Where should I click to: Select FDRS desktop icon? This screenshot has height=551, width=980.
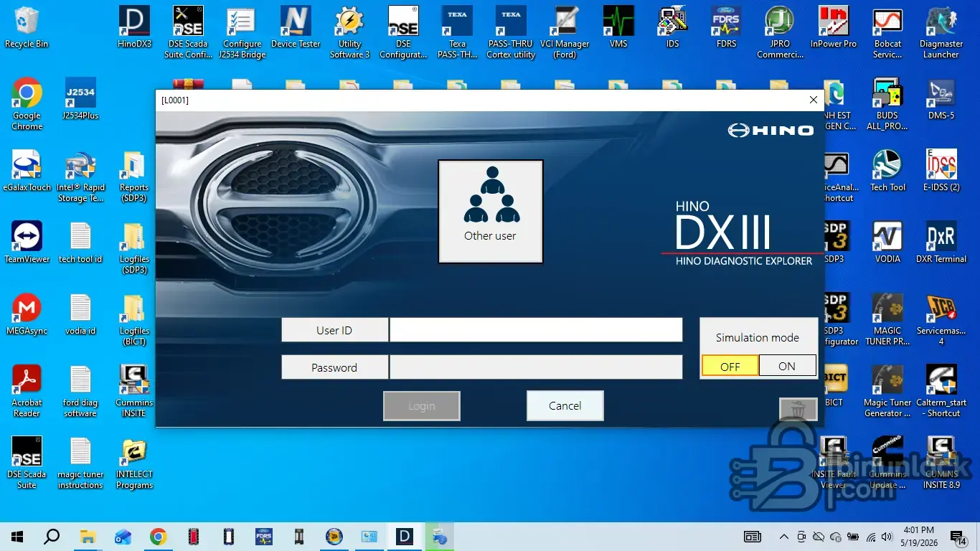tap(726, 27)
